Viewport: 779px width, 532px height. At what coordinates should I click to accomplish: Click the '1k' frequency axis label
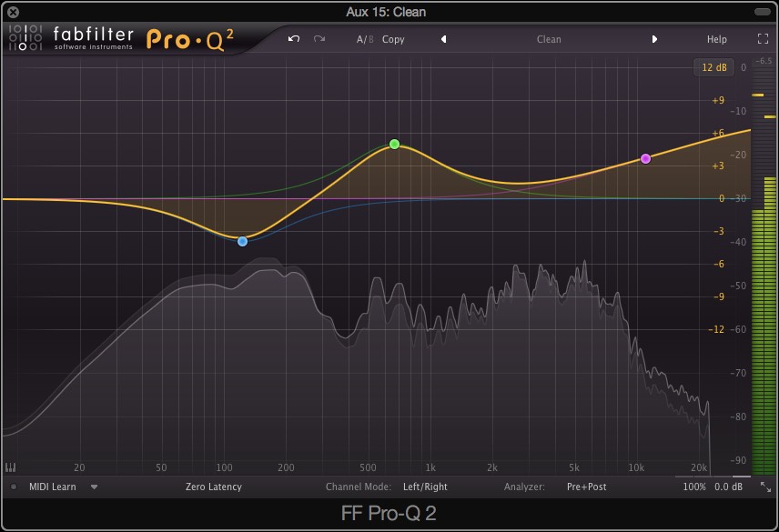[430, 467]
